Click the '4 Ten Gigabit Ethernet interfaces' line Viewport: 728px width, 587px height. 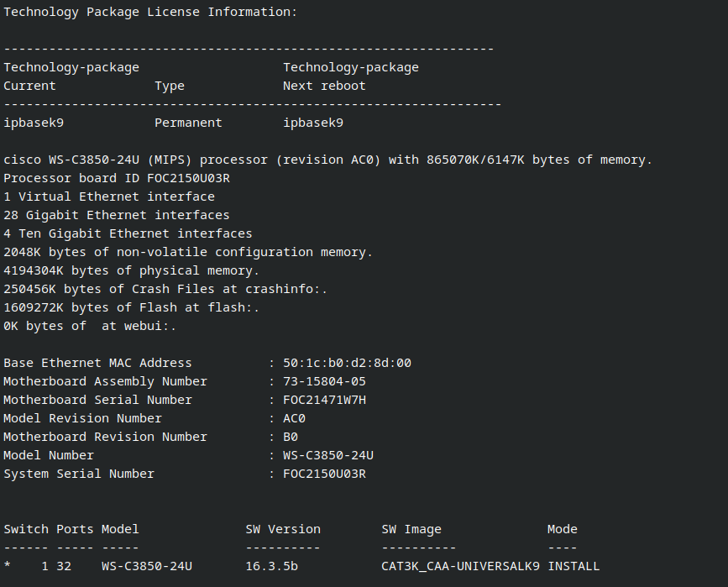tap(128, 233)
